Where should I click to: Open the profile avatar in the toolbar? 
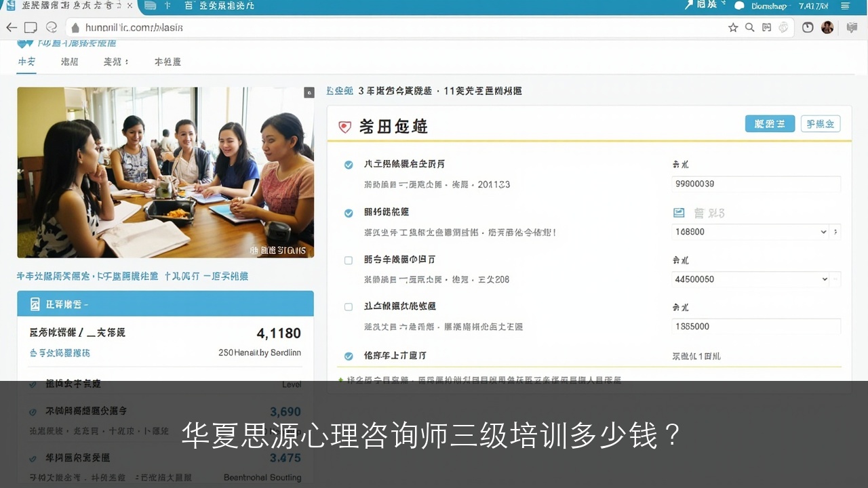(827, 28)
